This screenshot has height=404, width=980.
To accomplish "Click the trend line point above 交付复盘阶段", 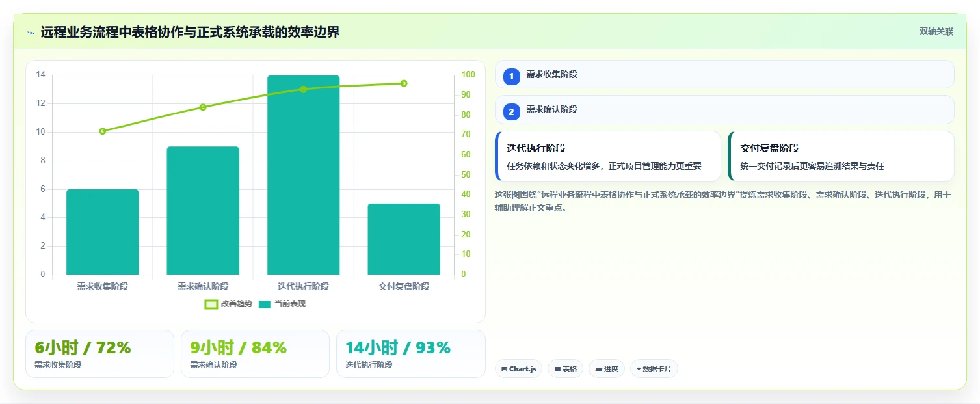I will 404,83.
